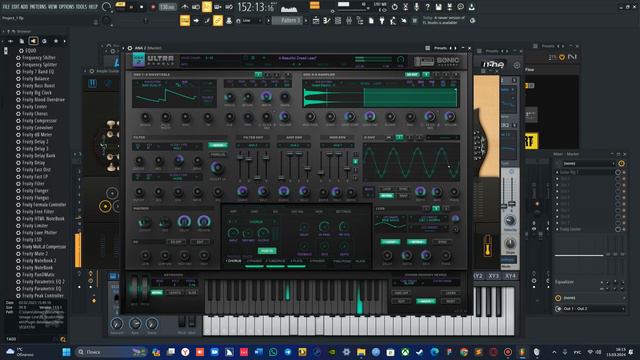Select the paint brush tool icon
Viewport: 640px width, 360px height.
click(x=207, y=21)
